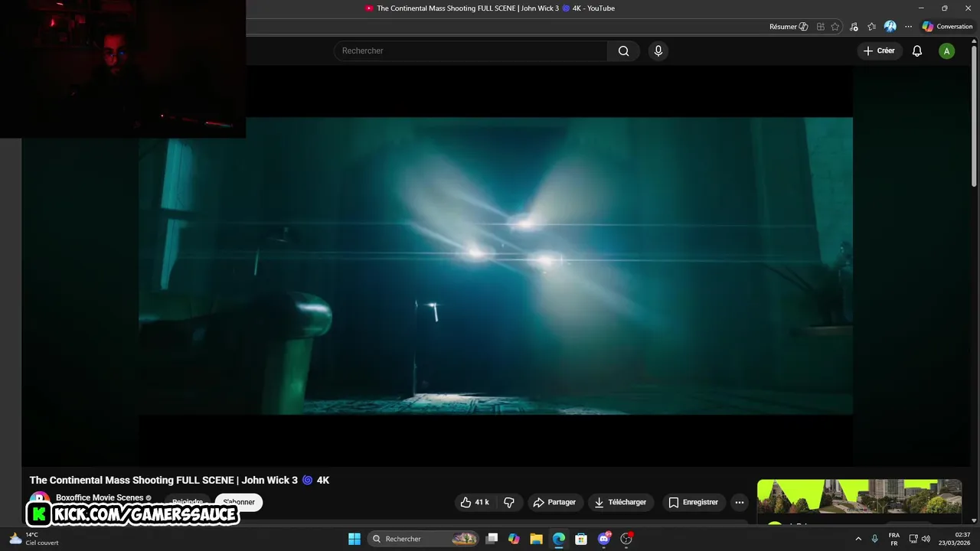Click the YouTube search magnifier button
Viewport: 980px width, 551px height.
[623, 51]
